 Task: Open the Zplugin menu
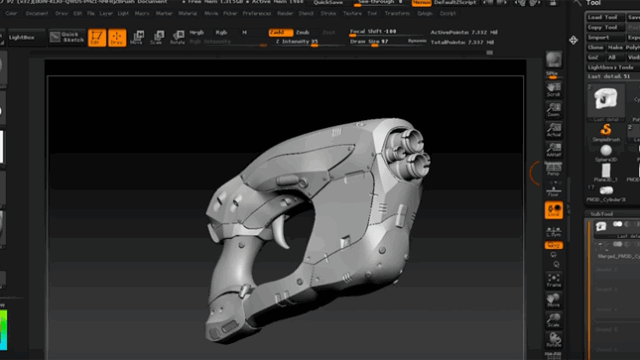coord(425,13)
